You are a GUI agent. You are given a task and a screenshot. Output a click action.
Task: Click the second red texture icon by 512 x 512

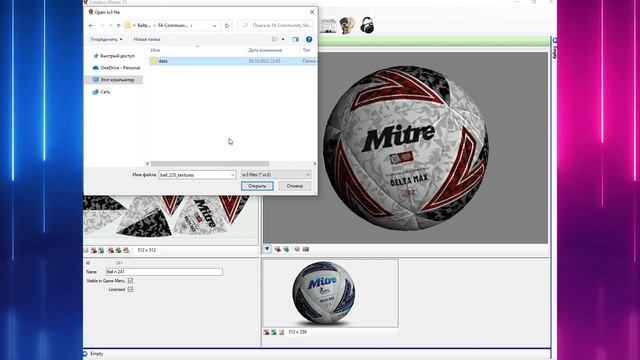111,250
